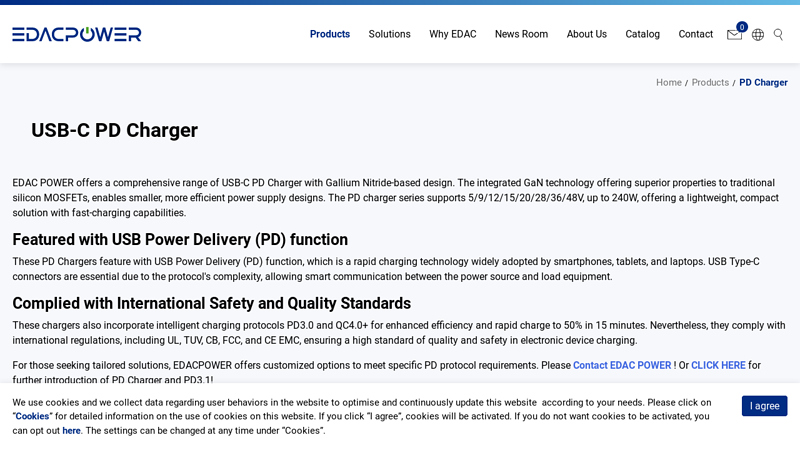Screen dimensions: 800x450
Task: Open the language globe icon
Action: (x=758, y=35)
